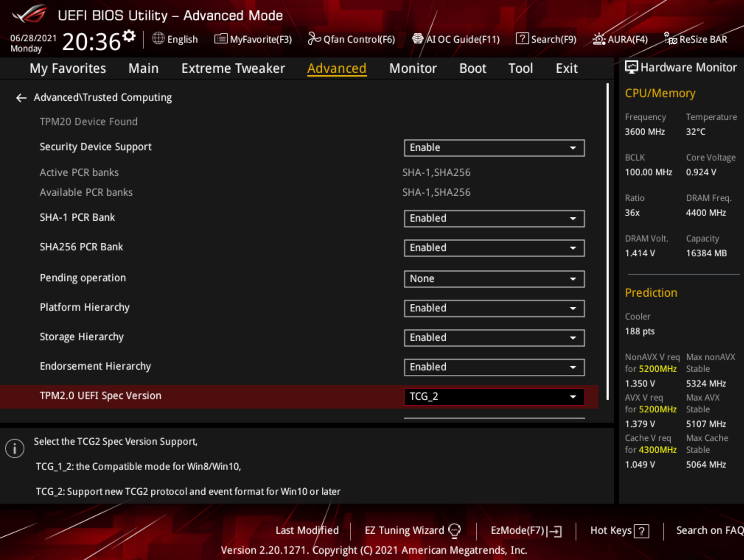Select SHA-1 PCR Bank row label

coord(77,218)
